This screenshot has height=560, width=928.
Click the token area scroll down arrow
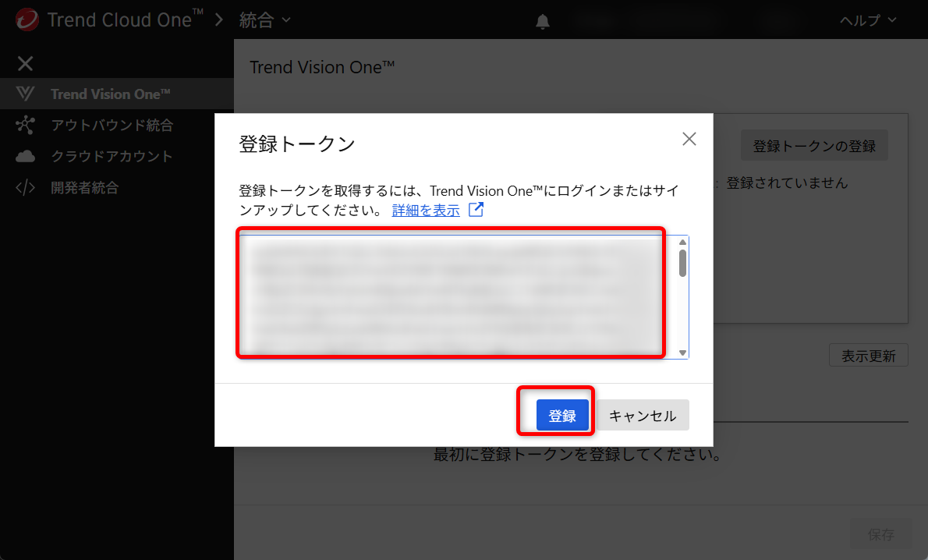(x=682, y=353)
